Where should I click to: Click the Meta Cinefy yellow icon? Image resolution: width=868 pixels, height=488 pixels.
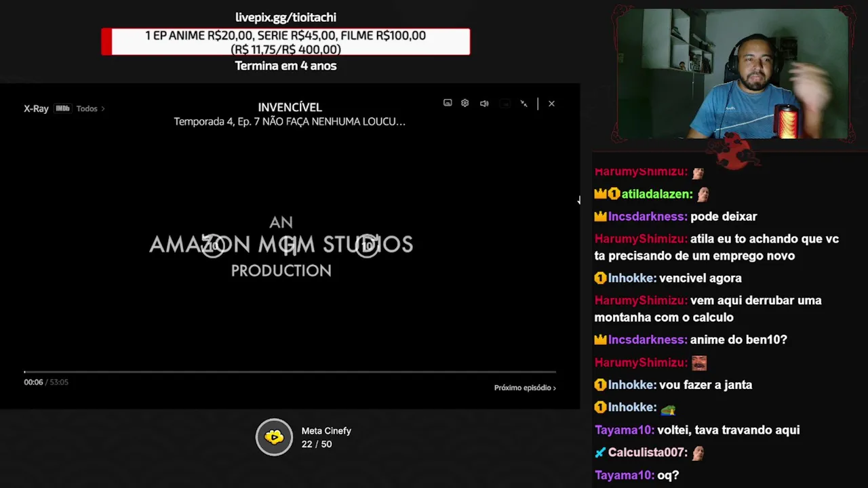point(274,437)
